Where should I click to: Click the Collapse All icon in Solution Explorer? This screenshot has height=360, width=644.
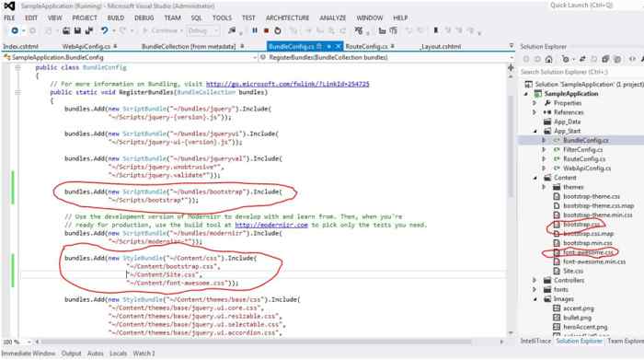(x=605, y=60)
